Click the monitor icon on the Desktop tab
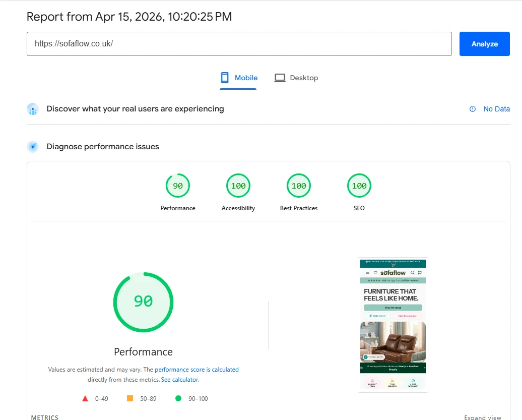Screen dimensions: 522x420 (x=280, y=77)
